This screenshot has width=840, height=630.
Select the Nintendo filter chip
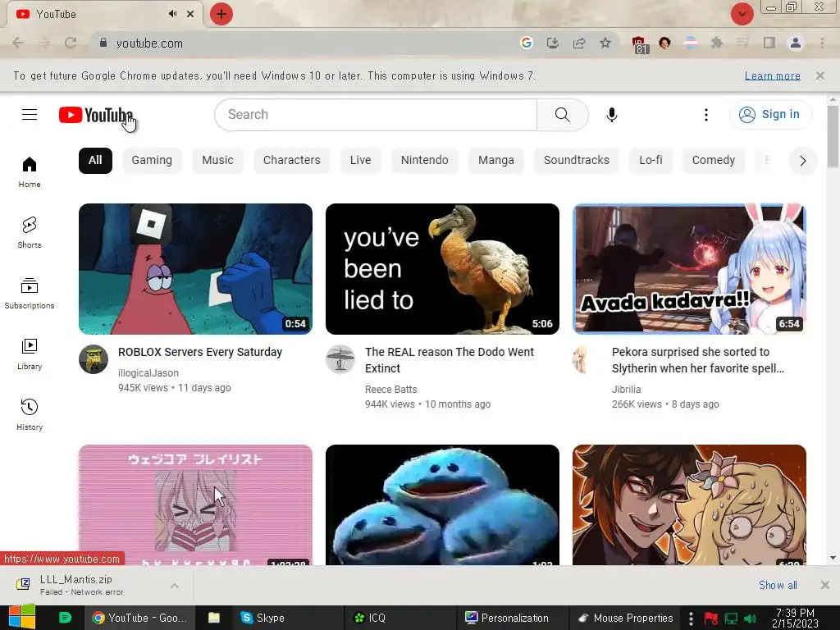click(424, 160)
